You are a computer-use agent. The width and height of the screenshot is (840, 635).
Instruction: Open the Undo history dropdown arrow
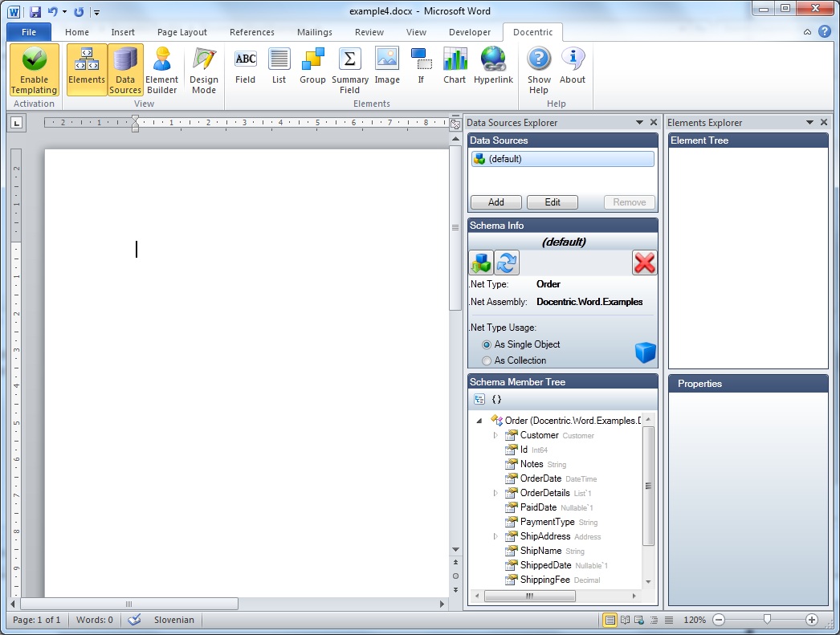coord(64,12)
